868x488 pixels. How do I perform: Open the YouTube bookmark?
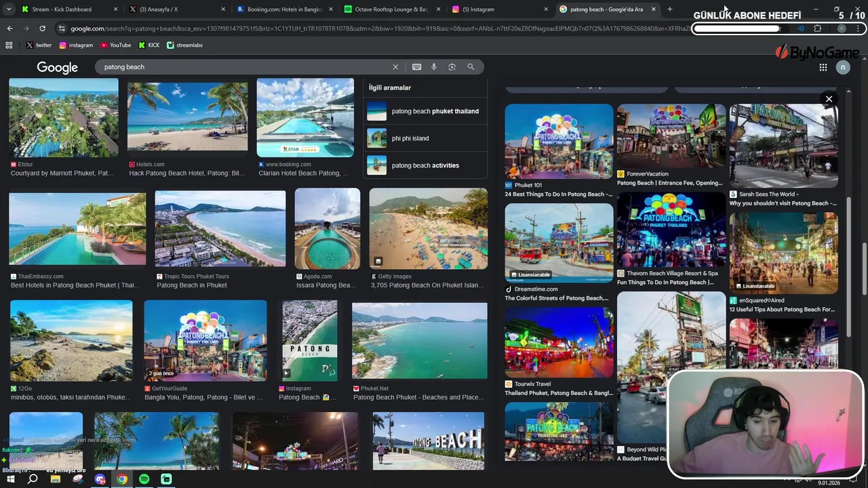coord(115,45)
